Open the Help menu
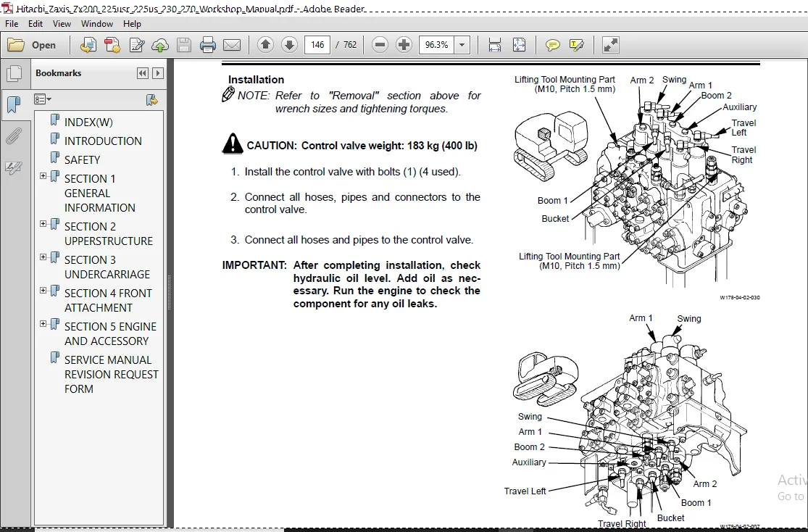Image resolution: width=808 pixels, height=532 pixels. [132, 24]
